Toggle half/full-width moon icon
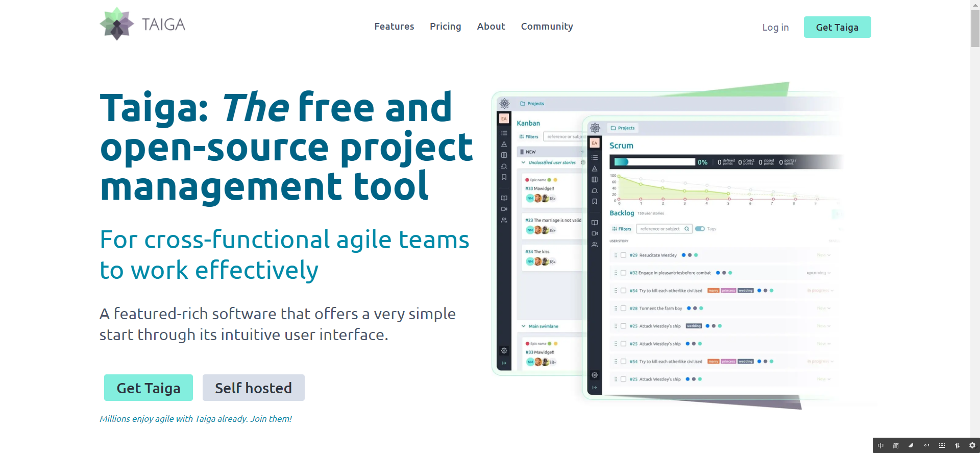The height and width of the screenshot is (453, 980). (911, 445)
